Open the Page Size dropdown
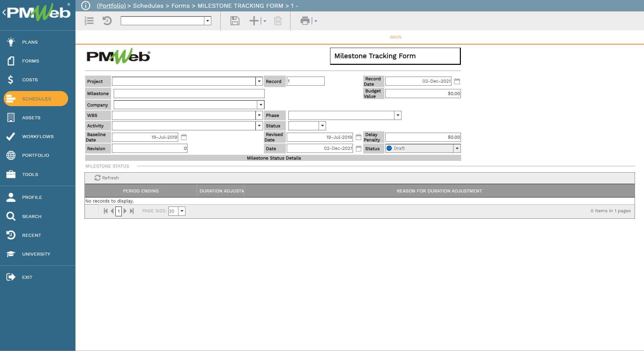 [x=181, y=211]
